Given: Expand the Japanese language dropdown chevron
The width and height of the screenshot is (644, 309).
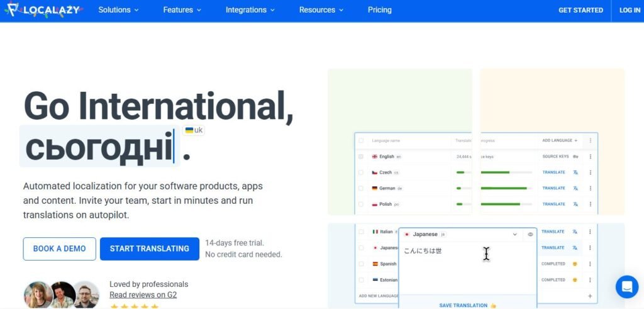Looking at the screenshot, I should [x=514, y=234].
